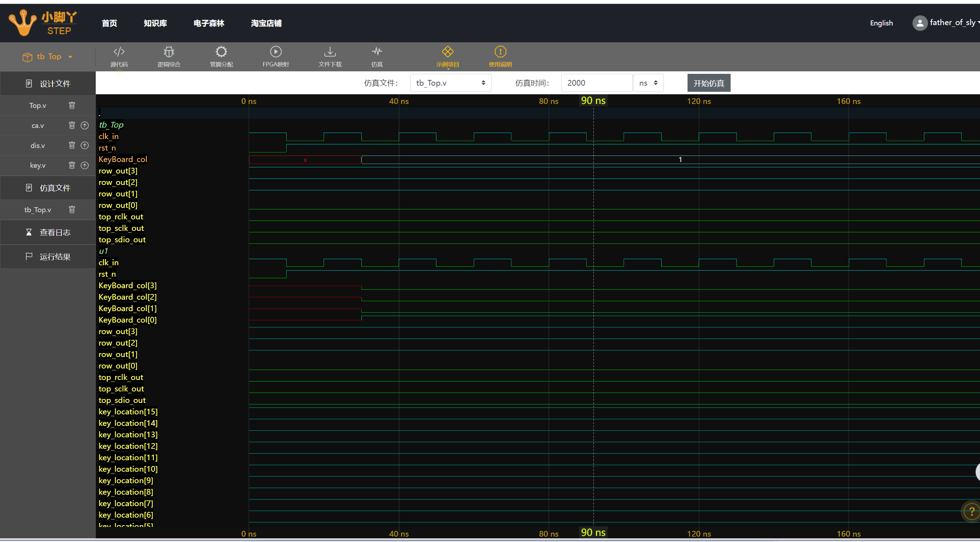
Task: Click the logic synthesis bug icon
Action: point(169,52)
